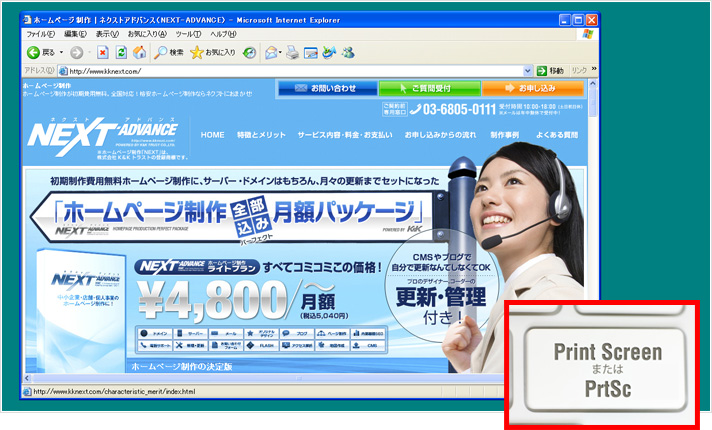Screen dimensions: 712x430
Task: Expand the リンク links toolbar chevron
Action: pos(593,69)
